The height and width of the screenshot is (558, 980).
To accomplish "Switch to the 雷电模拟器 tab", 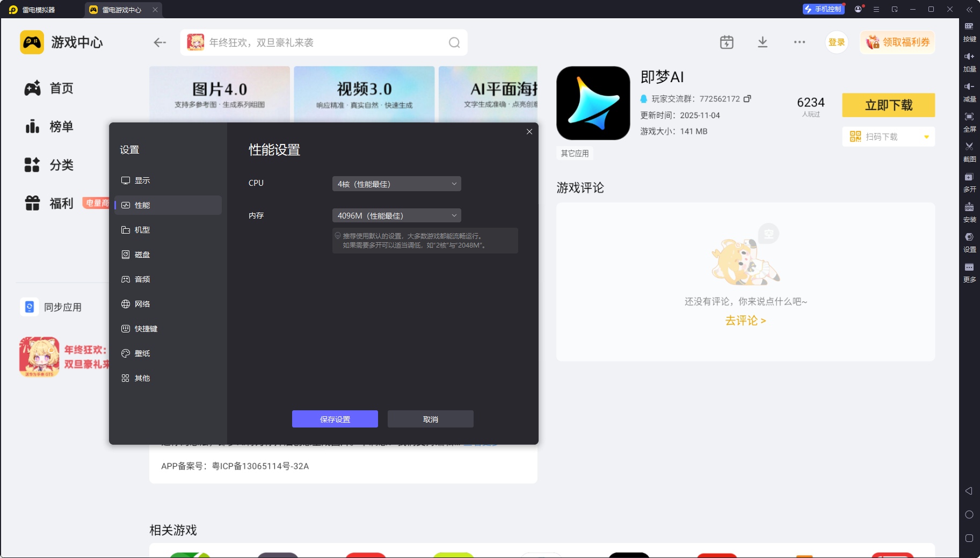I will click(33, 10).
